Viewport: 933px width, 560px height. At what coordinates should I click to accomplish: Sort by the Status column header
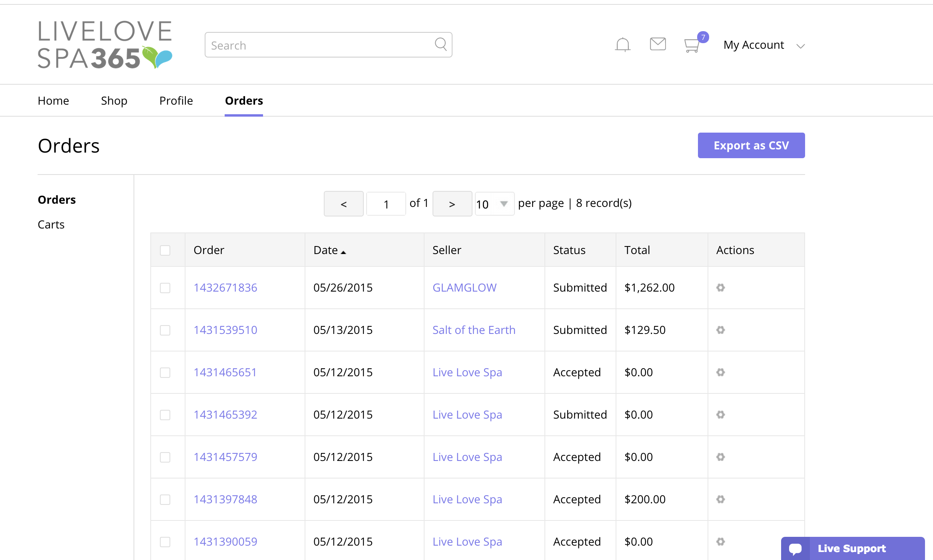coord(569,250)
